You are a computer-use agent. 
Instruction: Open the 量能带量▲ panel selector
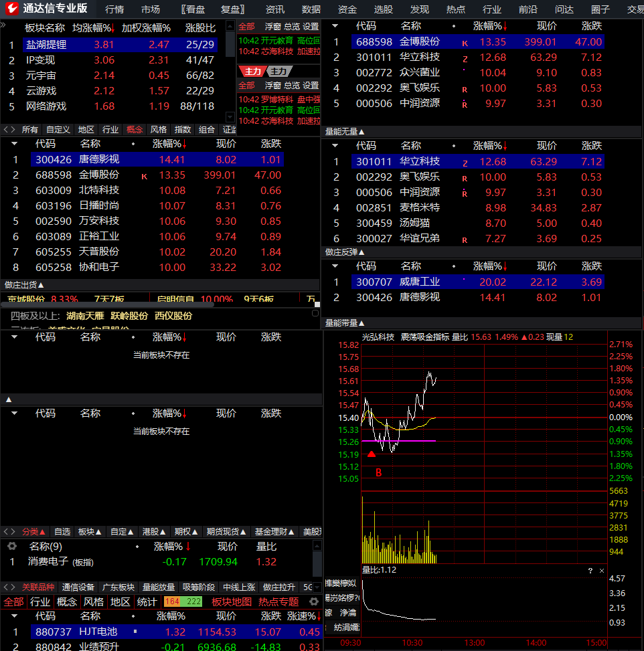(345, 323)
